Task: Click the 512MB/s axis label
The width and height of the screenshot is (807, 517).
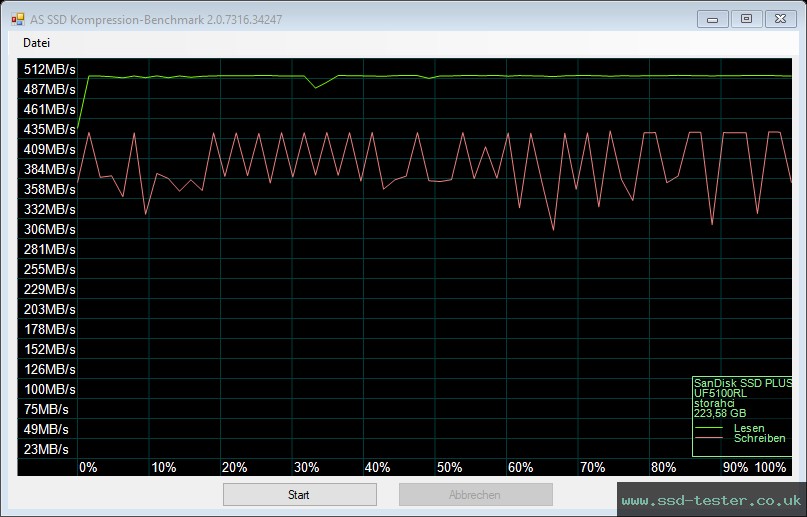Action: [50, 69]
